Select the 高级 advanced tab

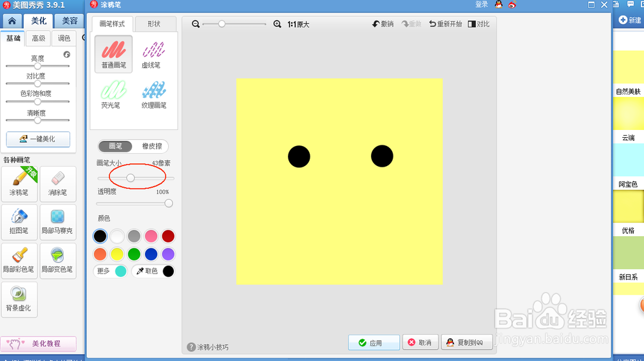tap(39, 38)
